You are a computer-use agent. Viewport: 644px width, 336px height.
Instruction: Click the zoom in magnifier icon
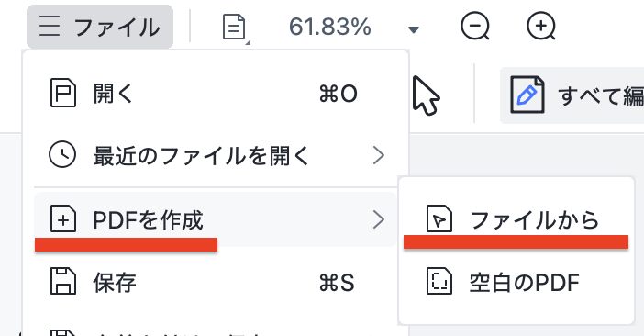coord(541,27)
